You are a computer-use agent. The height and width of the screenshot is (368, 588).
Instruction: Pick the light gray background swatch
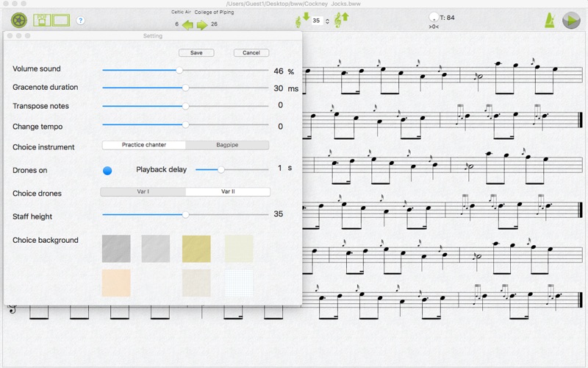156,249
